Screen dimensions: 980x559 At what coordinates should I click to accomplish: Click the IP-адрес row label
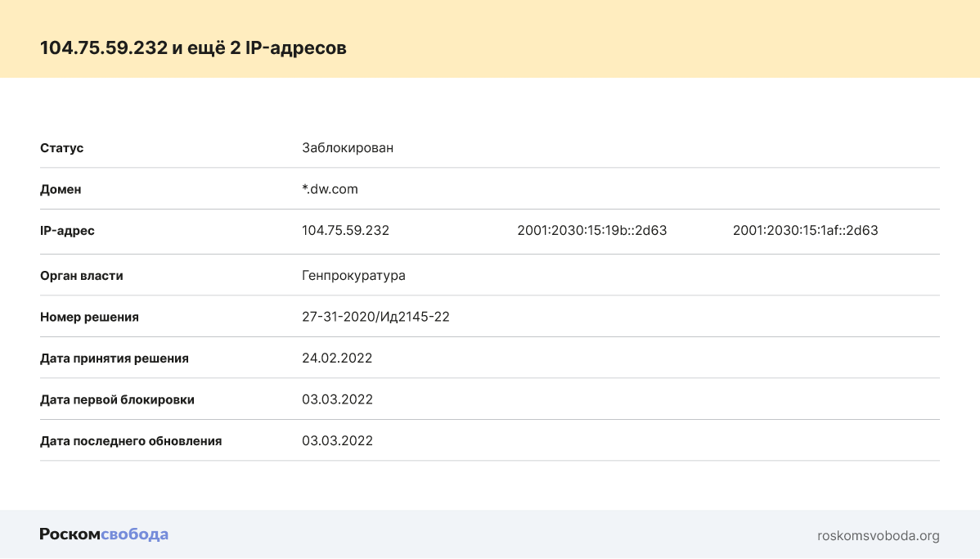pyautogui.click(x=67, y=231)
